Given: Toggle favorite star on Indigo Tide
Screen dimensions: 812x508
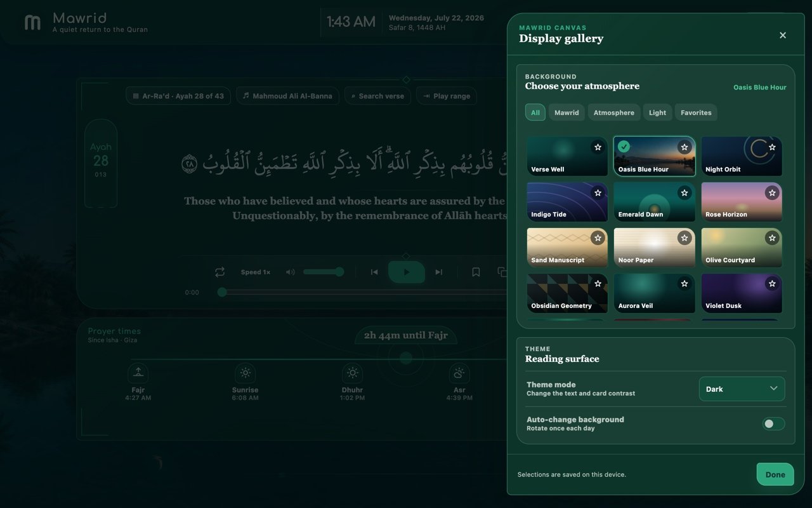Looking at the screenshot, I should point(598,192).
